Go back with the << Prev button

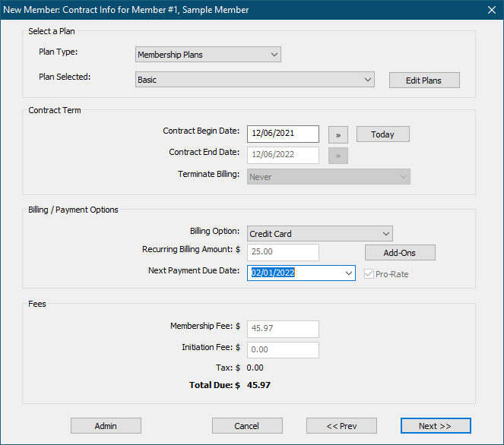(341, 426)
